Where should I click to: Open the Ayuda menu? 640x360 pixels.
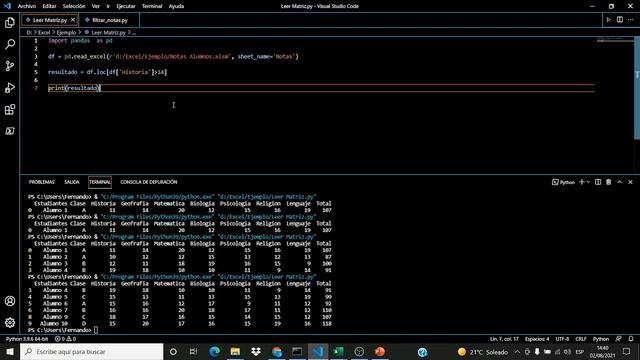[x=176, y=6]
